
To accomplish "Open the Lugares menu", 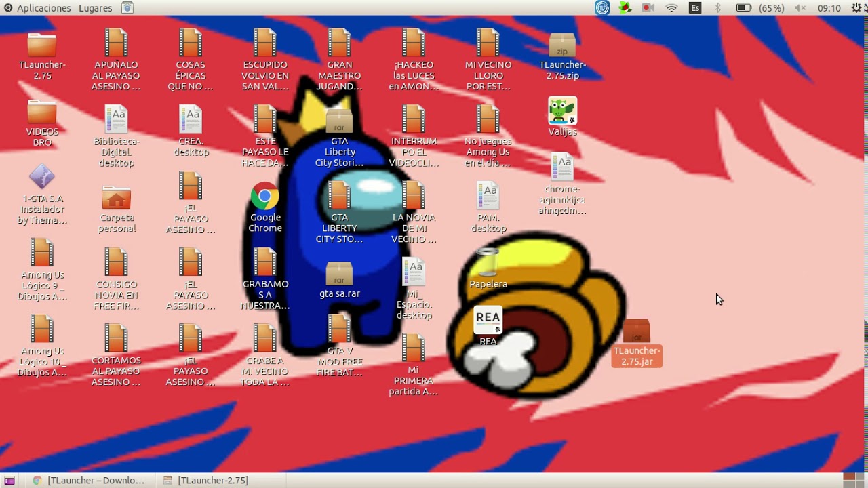I will [95, 8].
